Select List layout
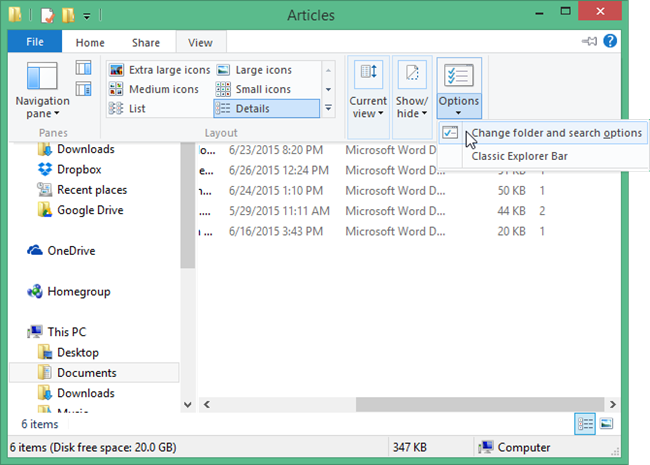650x465 pixels. 127,109
